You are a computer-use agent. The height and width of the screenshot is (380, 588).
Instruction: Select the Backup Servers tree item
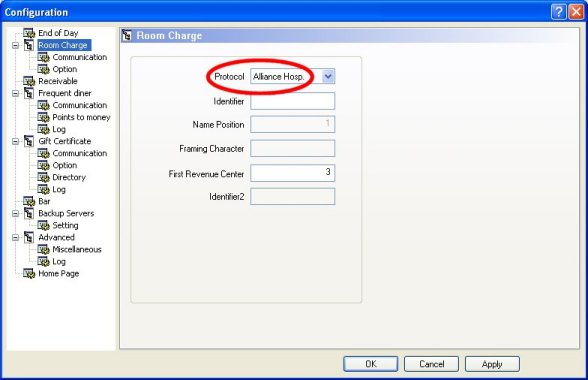point(66,213)
